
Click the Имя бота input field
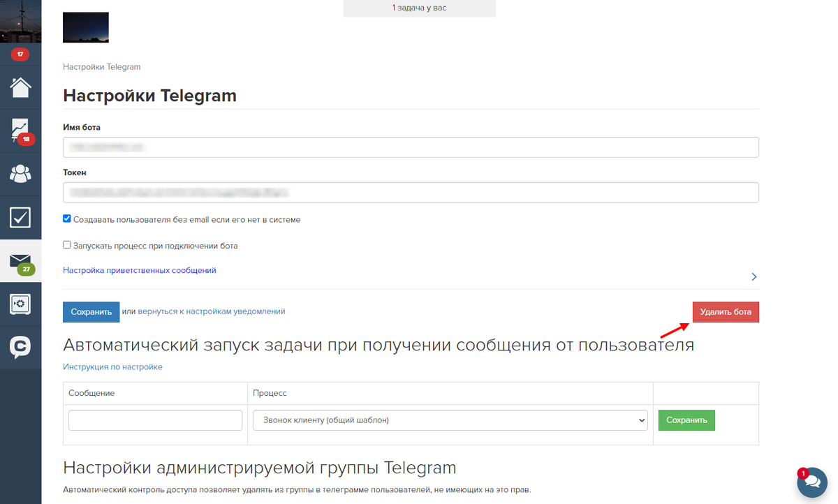tap(411, 147)
